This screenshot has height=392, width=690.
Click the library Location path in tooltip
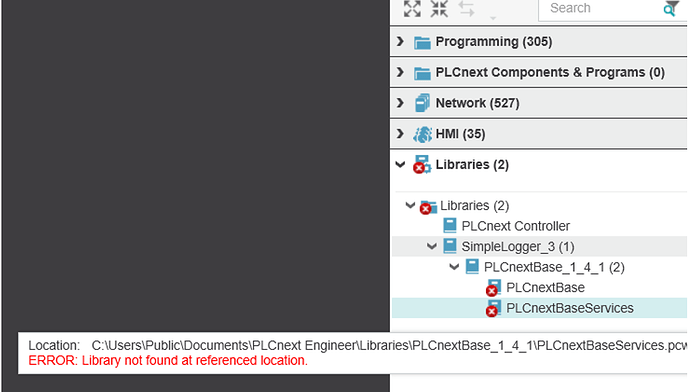(389, 345)
